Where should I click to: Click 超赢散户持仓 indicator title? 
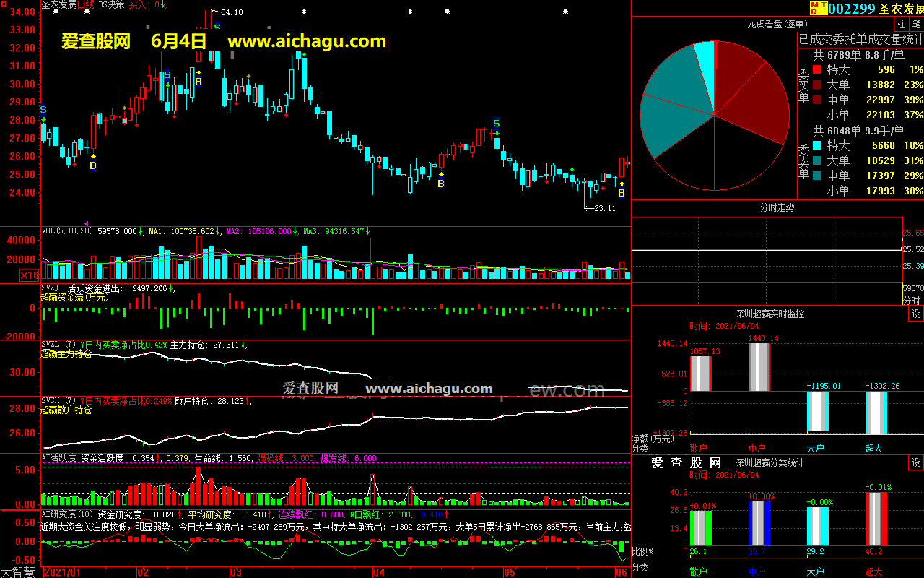pyautogui.click(x=66, y=410)
